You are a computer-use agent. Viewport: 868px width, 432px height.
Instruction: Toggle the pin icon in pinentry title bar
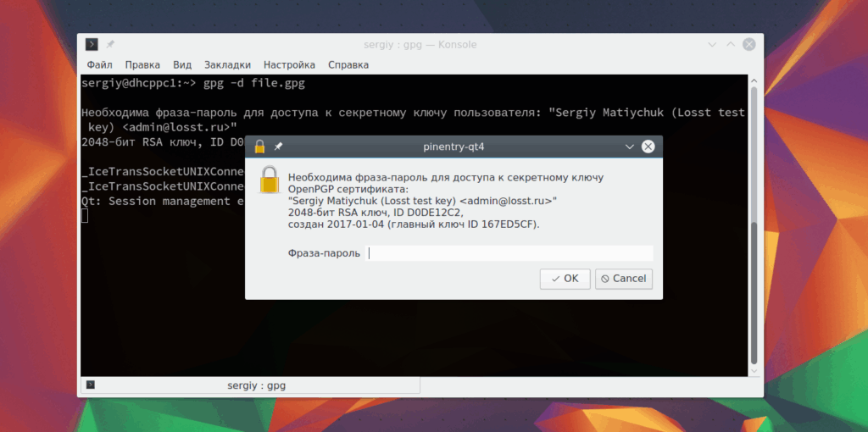[x=278, y=147]
